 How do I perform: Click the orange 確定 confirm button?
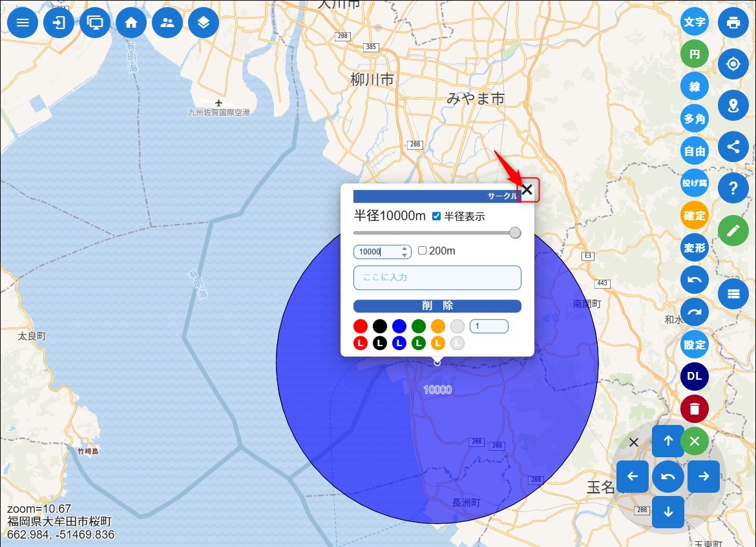click(695, 216)
